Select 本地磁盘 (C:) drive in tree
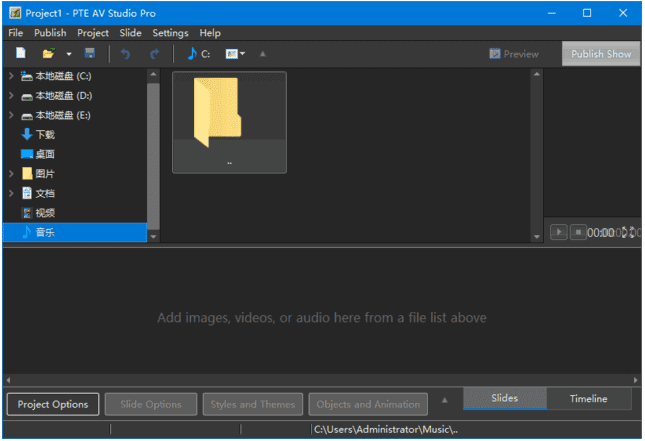 (56, 76)
